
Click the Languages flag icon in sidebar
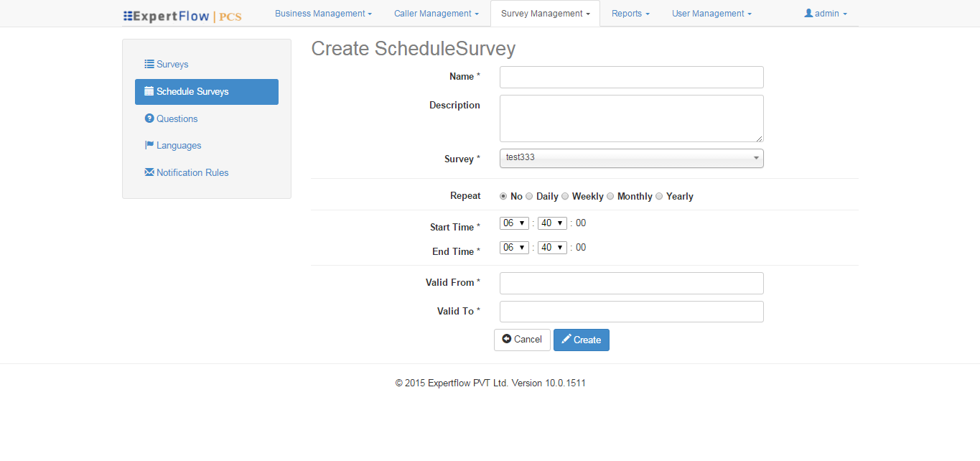(x=149, y=145)
